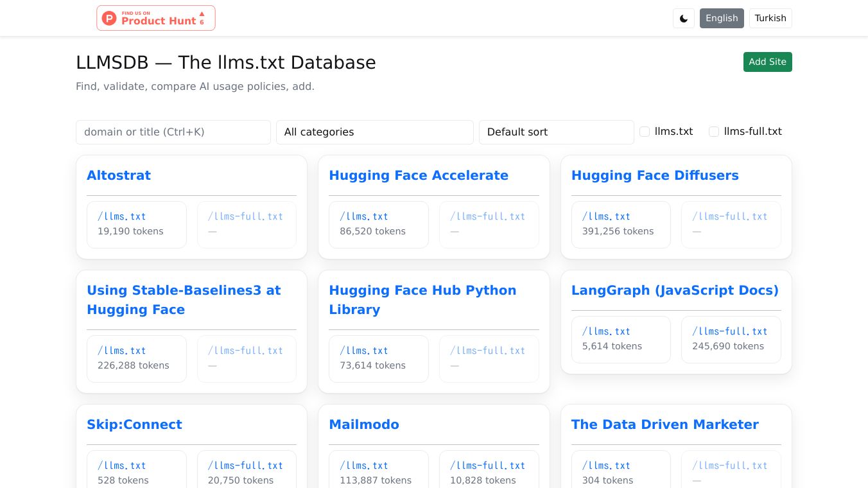Enable the llms.txt filter checkbox

(645, 132)
